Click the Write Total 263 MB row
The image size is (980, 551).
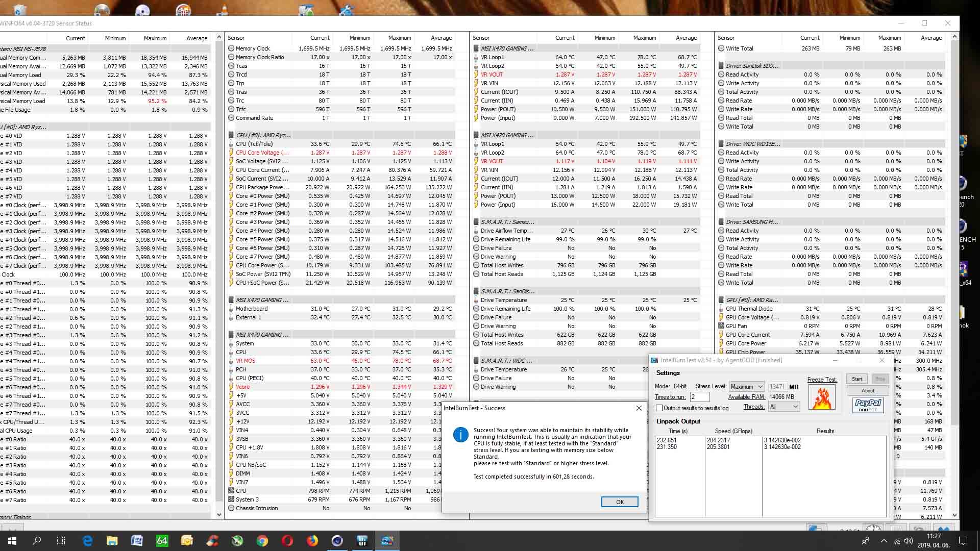point(831,48)
